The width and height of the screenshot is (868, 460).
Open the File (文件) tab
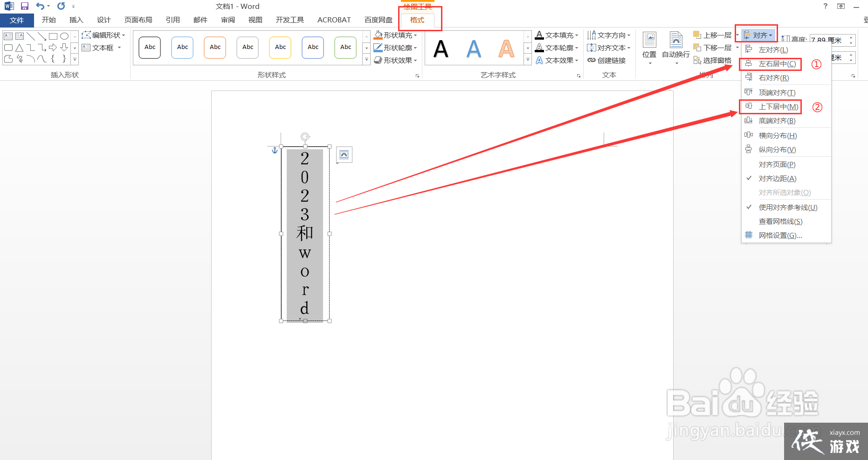coord(17,20)
